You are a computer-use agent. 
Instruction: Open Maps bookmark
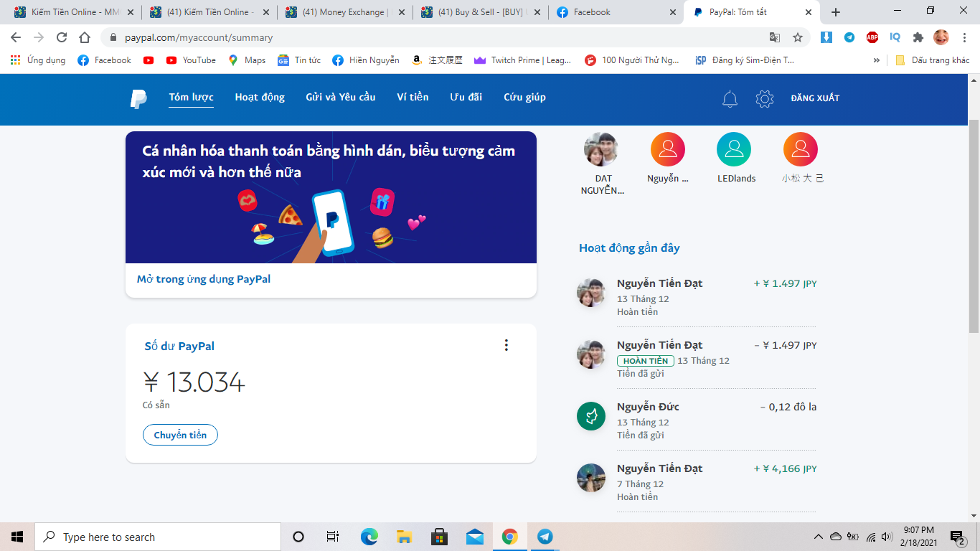click(x=247, y=60)
